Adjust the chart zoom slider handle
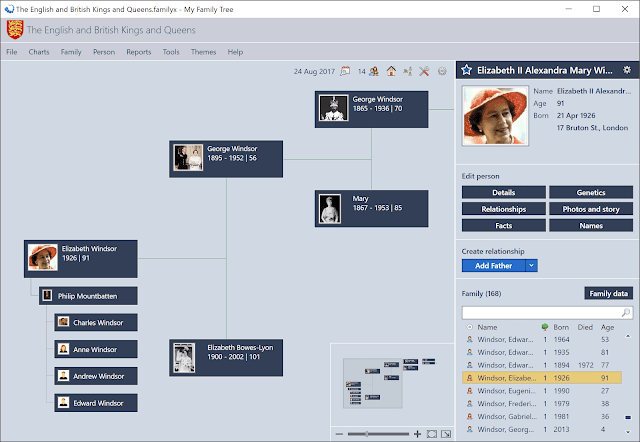 click(x=367, y=434)
